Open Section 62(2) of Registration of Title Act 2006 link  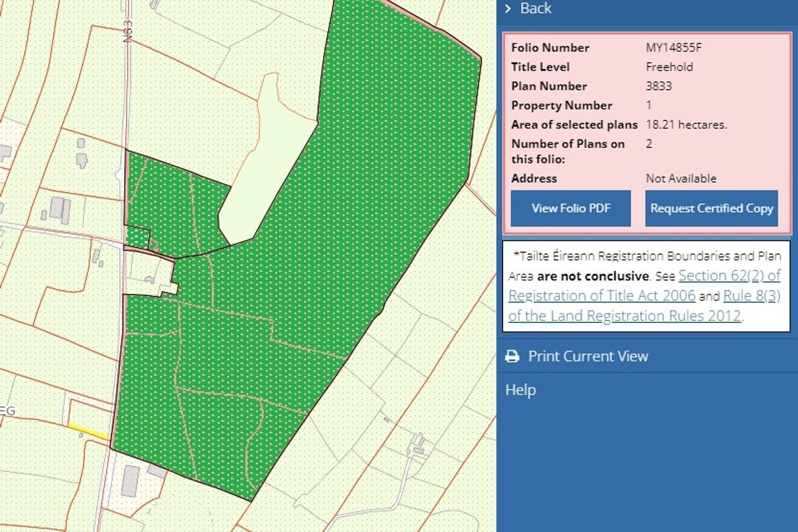pyautogui.click(x=644, y=285)
